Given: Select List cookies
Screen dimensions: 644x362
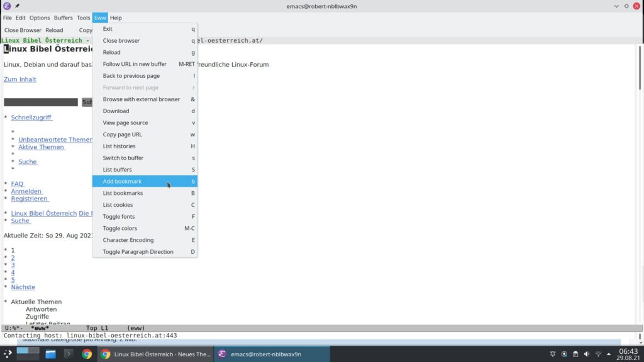Looking at the screenshot, I should (145, 204).
